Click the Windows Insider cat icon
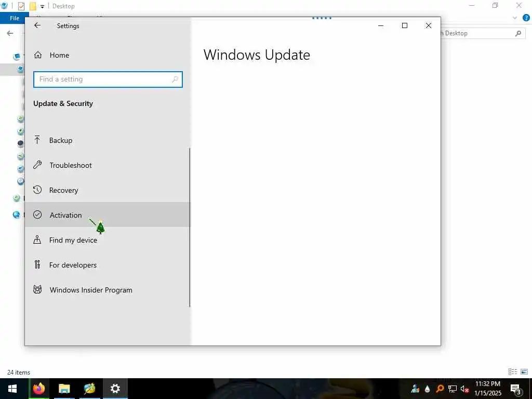The image size is (532, 399). coord(37,289)
